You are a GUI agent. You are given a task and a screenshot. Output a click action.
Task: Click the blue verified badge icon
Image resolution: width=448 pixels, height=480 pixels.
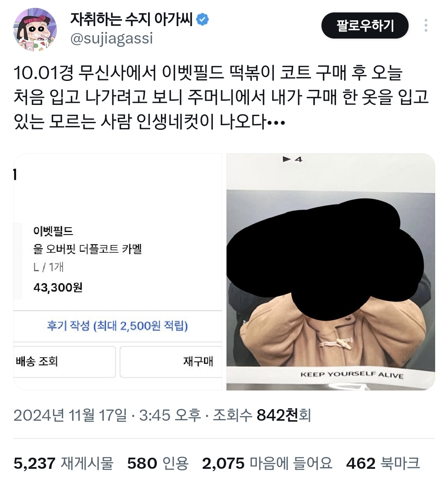[202, 19]
